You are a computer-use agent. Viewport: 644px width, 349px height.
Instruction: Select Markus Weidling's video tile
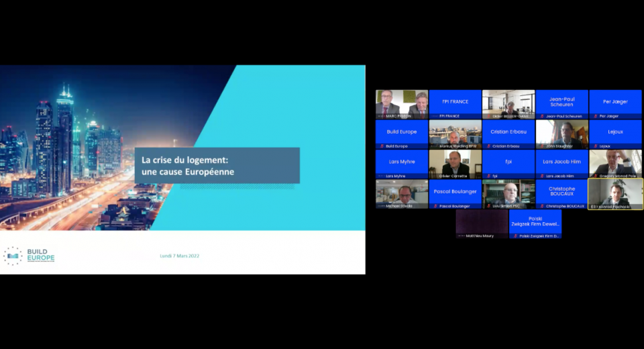pyautogui.click(x=455, y=134)
